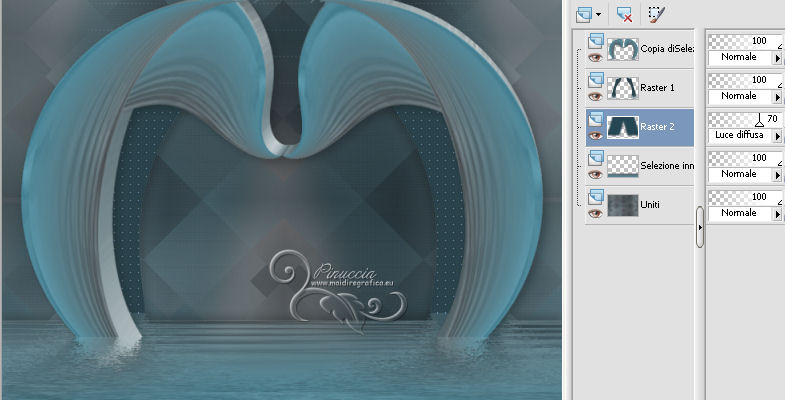Click the Raster 2 layer name
This screenshot has height=400, width=785.
coord(657,127)
